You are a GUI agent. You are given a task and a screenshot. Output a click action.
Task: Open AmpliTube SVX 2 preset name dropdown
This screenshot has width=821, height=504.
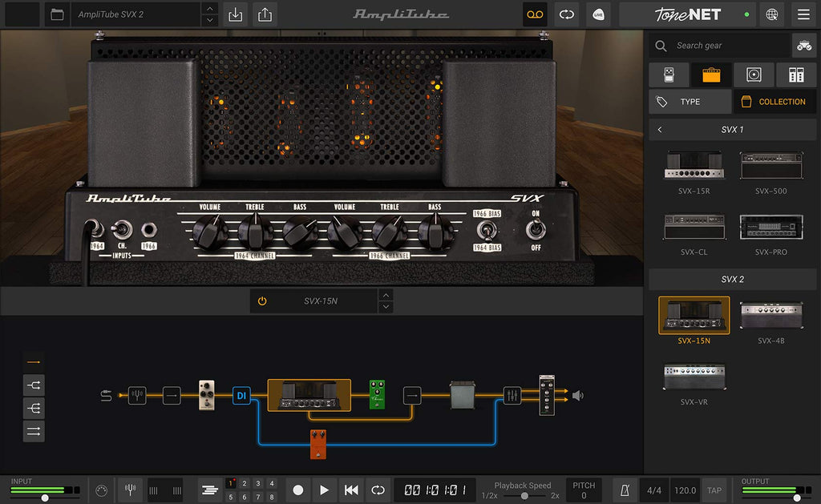[x=136, y=14]
